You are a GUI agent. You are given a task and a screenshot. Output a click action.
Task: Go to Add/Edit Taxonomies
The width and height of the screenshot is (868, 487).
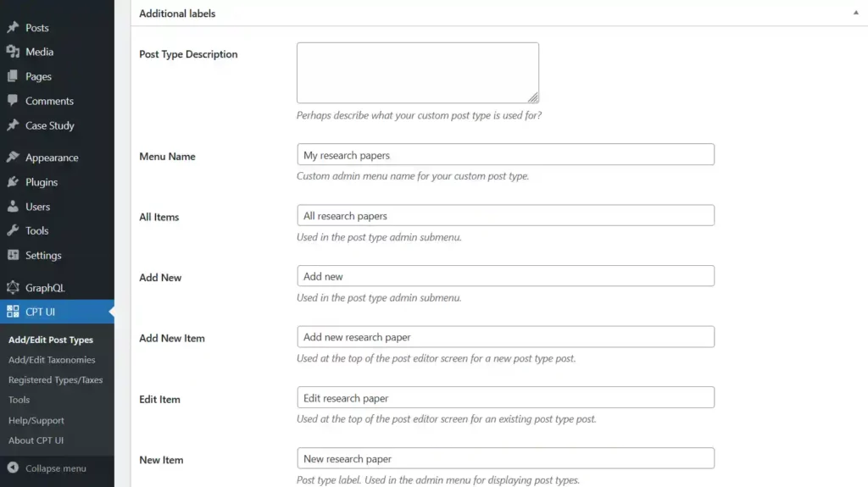pyautogui.click(x=52, y=360)
